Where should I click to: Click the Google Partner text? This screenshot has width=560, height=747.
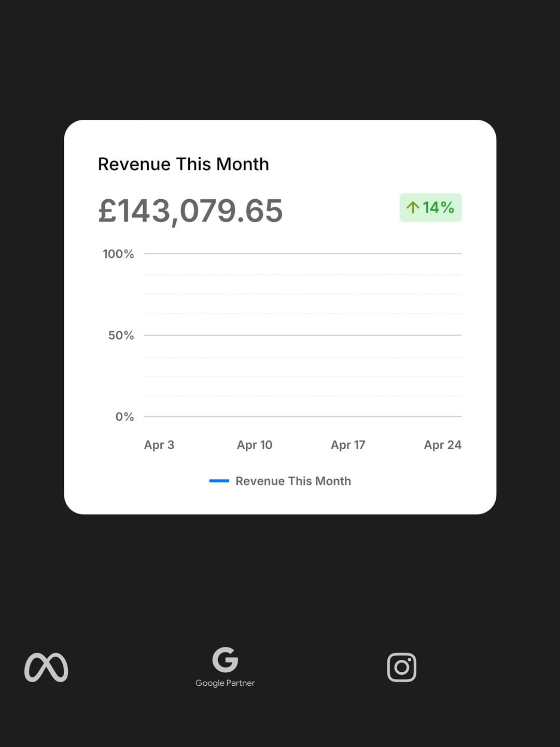[x=225, y=683]
